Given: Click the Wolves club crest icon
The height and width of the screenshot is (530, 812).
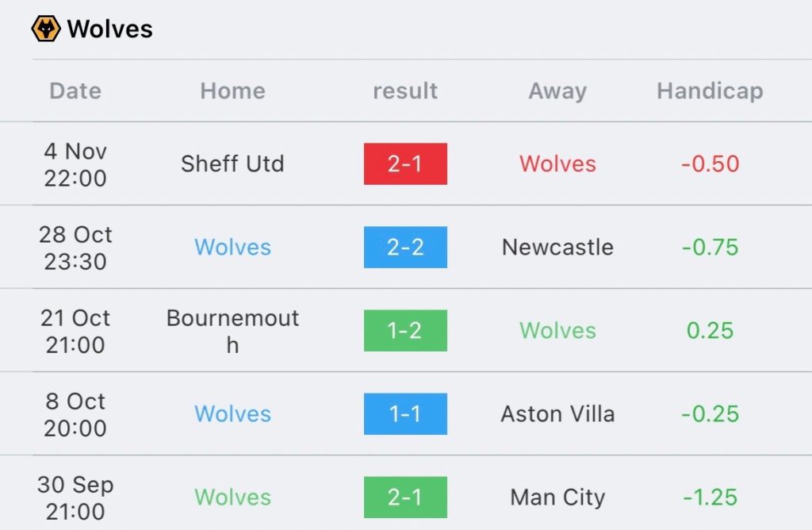Looking at the screenshot, I should pos(46,29).
